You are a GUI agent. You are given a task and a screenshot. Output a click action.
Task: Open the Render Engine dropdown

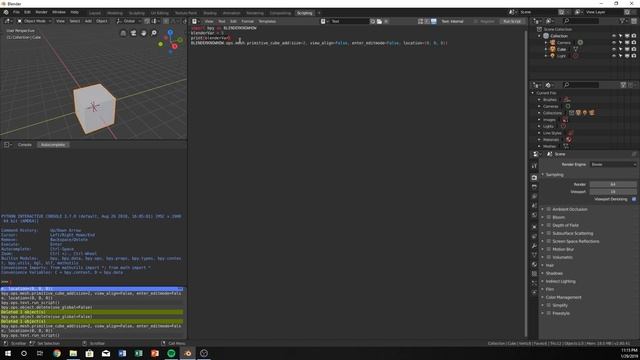[x=613, y=164]
